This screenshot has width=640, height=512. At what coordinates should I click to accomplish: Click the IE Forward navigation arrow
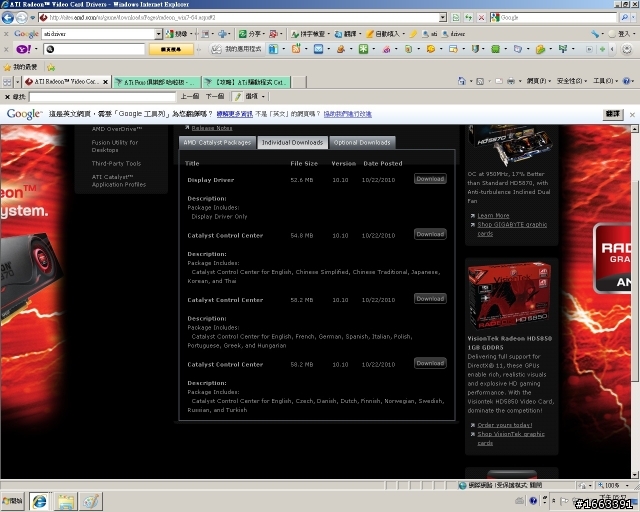pyautogui.click(x=22, y=18)
